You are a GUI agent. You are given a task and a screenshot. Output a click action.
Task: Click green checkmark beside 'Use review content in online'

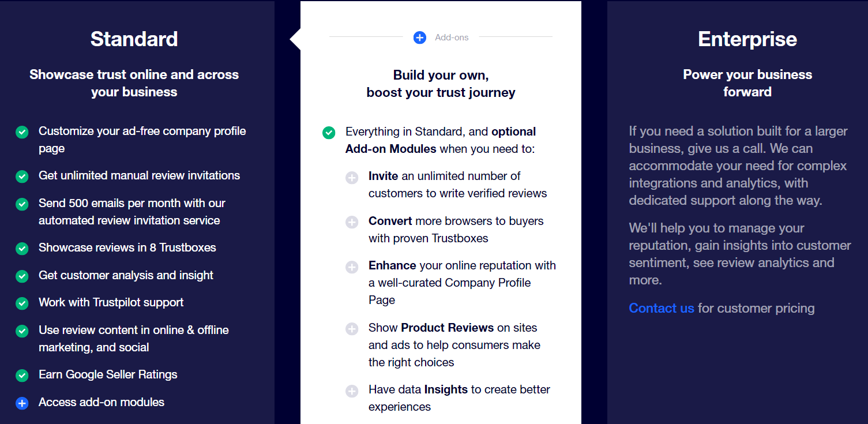pyautogui.click(x=22, y=331)
